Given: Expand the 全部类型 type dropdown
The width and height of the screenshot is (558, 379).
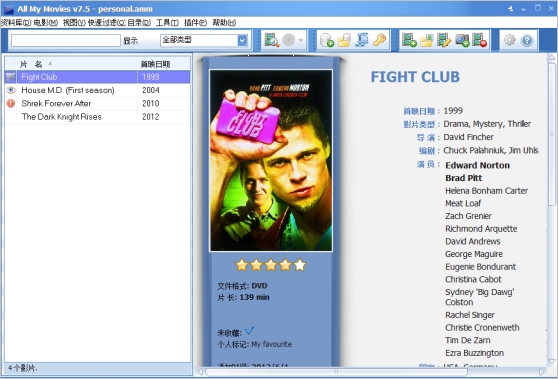Looking at the screenshot, I should coord(242,40).
